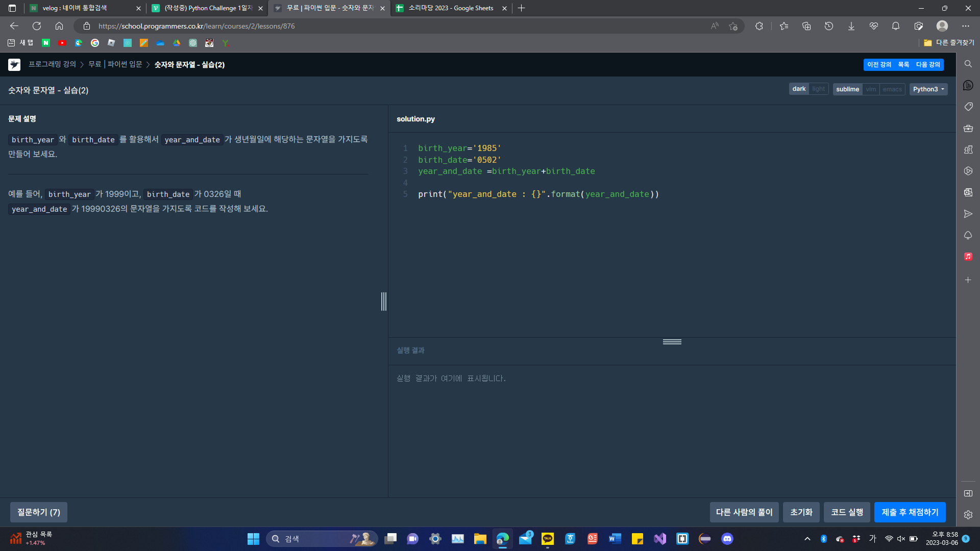Switch to the Python Challenge velog tab

pos(208,8)
